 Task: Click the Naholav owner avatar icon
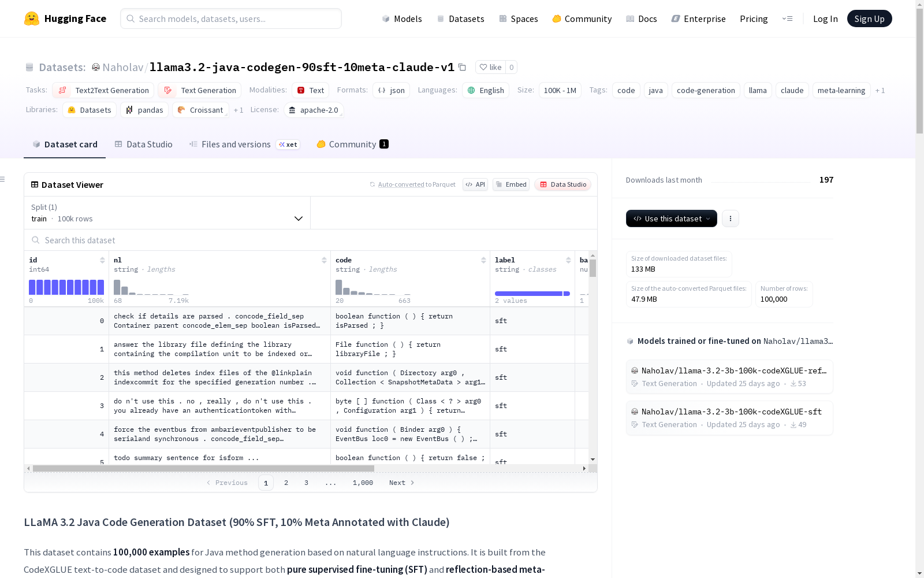pyautogui.click(x=96, y=67)
